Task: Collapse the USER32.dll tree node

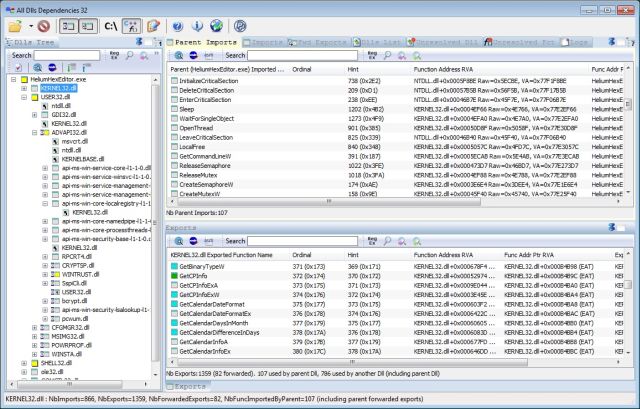Action: pos(25,97)
